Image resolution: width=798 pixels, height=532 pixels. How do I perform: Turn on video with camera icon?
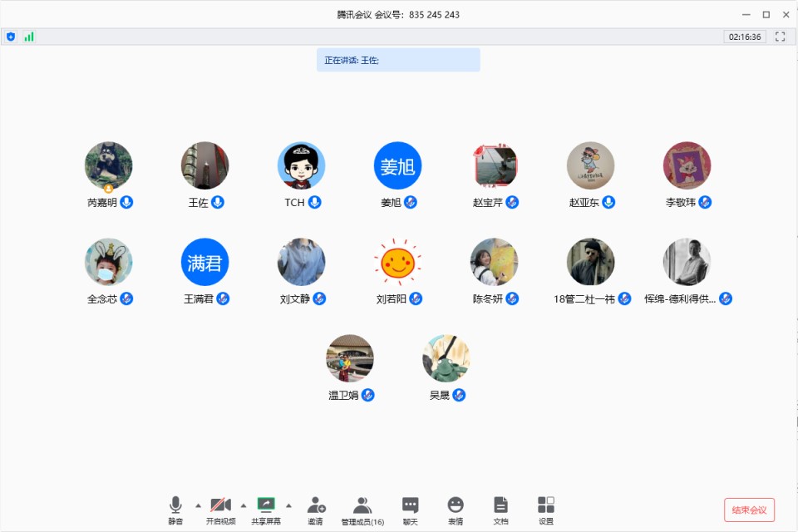pyautogui.click(x=220, y=505)
